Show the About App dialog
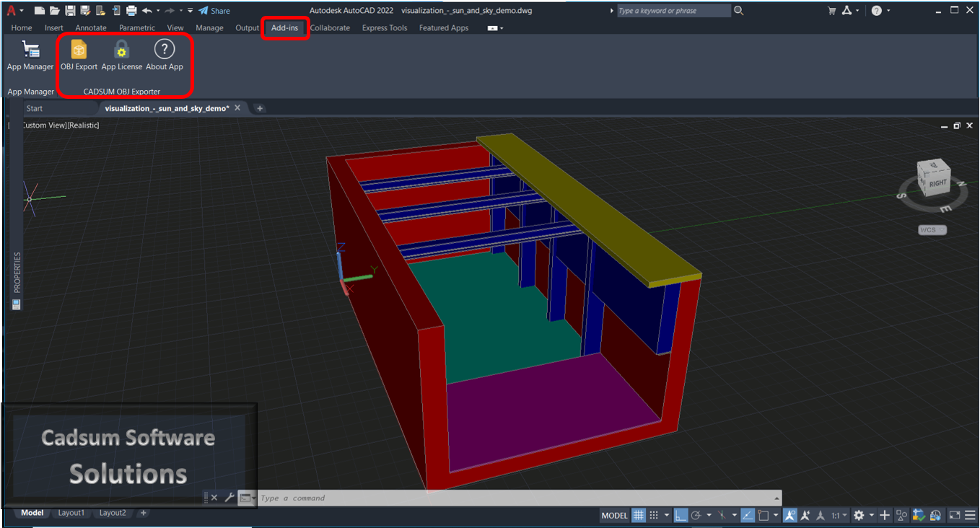The image size is (980, 528). tap(165, 56)
